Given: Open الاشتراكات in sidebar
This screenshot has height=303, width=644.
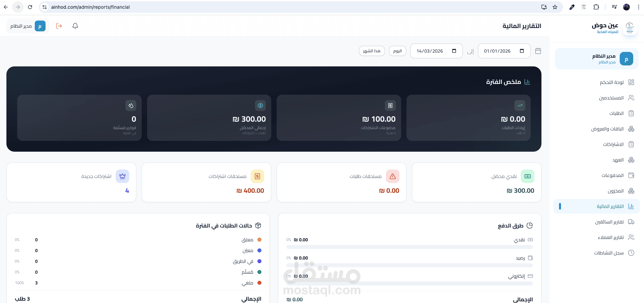Looking at the screenshot, I should 596,144.
